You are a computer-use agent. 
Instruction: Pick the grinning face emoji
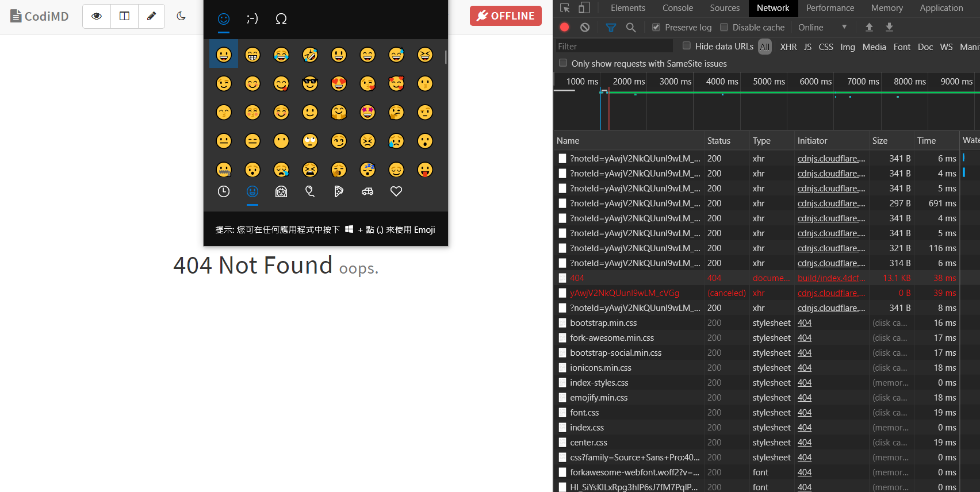pos(224,55)
